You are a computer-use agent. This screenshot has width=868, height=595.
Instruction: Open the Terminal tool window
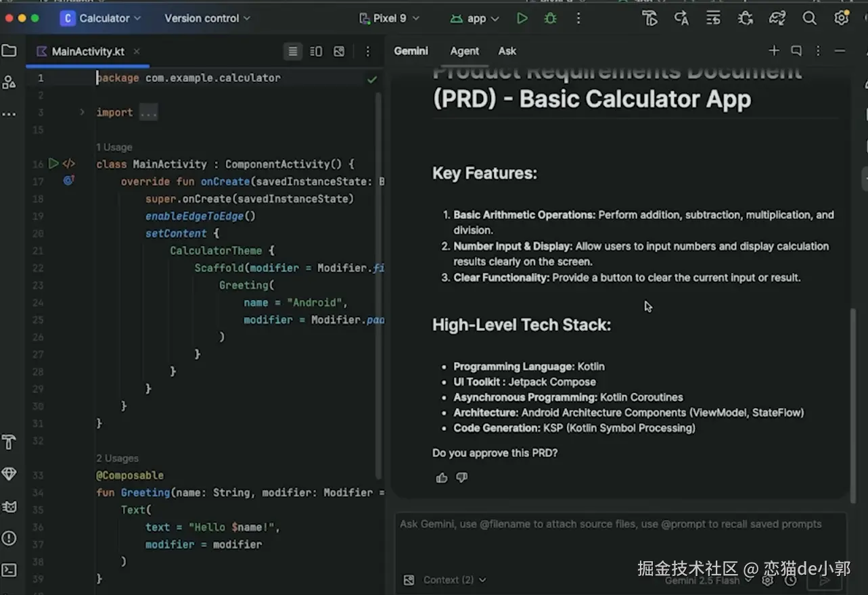click(x=9, y=570)
